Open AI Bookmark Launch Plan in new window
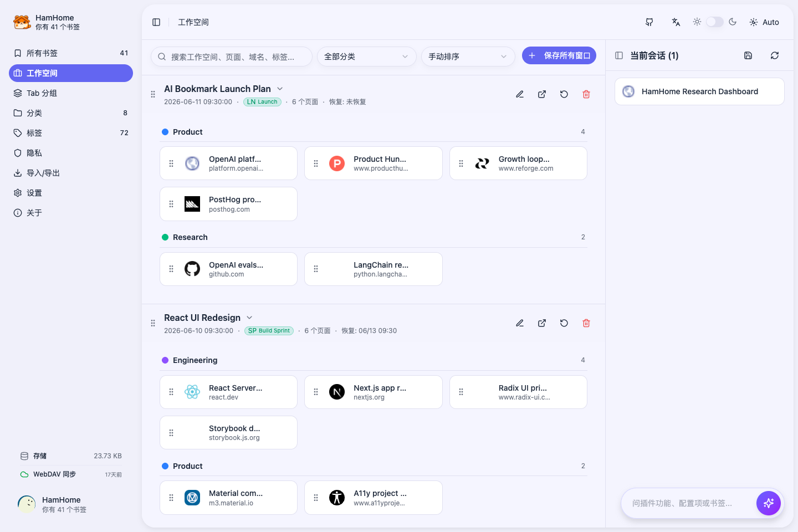This screenshot has width=798, height=532. [542, 94]
